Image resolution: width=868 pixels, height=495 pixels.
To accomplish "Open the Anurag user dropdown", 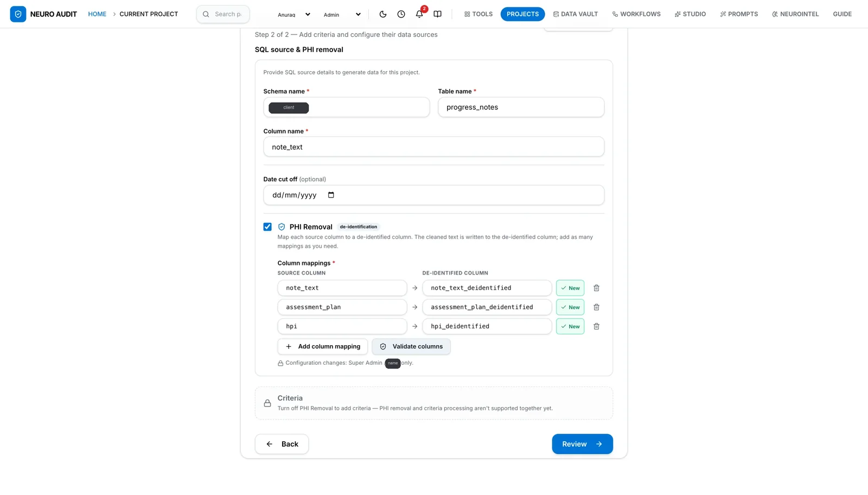I will (293, 15).
